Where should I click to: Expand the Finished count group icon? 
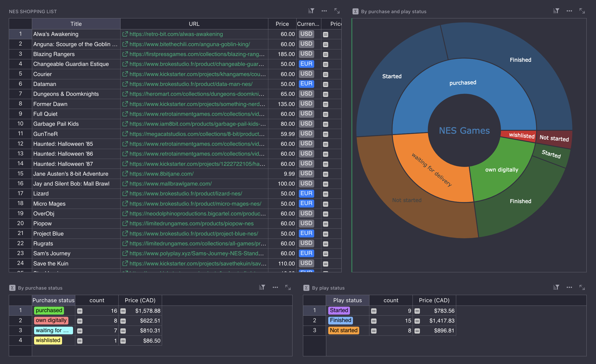[x=374, y=321]
